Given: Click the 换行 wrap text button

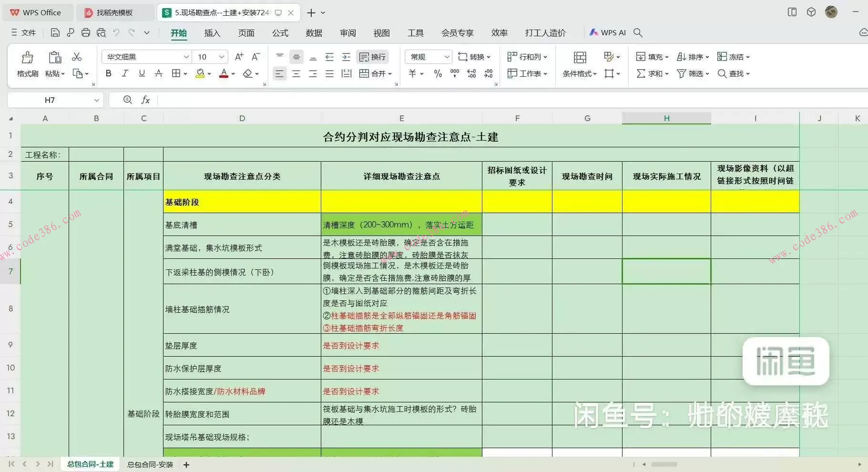Looking at the screenshot, I should coord(372,56).
